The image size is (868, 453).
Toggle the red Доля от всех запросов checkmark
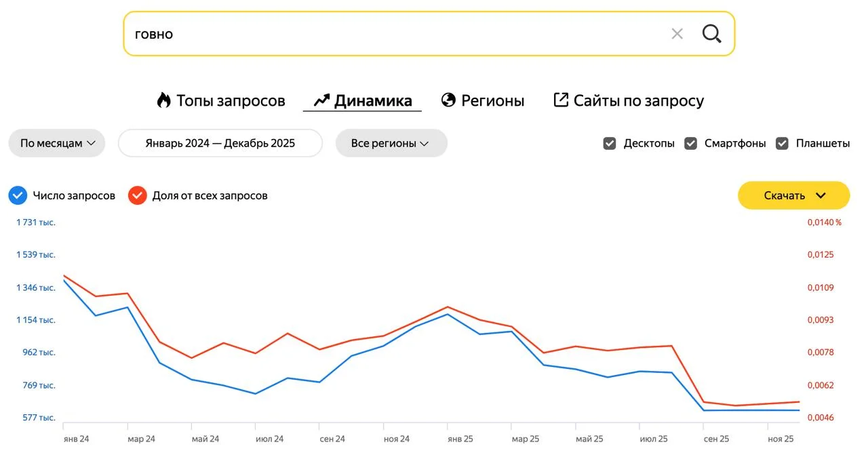pyautogui.click(x=138, y=195)
